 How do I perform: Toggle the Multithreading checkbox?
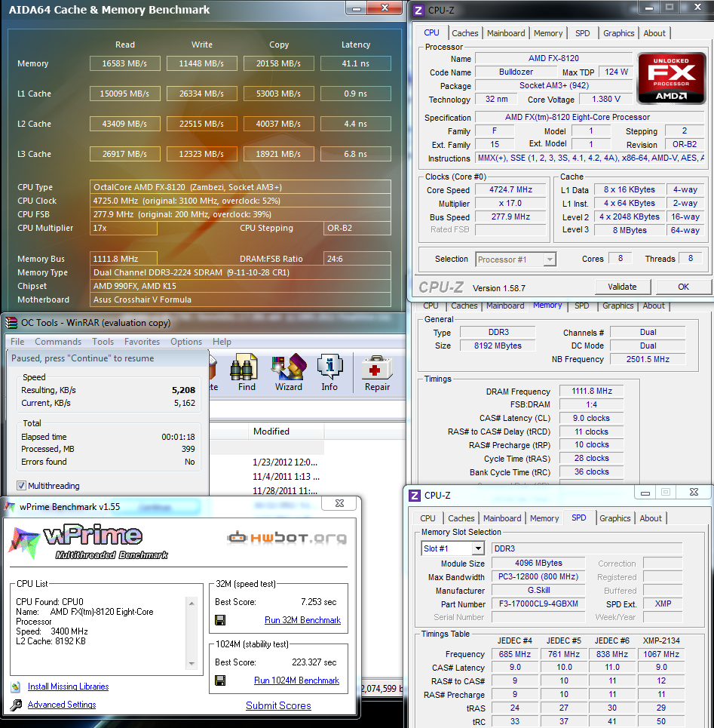pyautogui.click(x=21, y=486)
